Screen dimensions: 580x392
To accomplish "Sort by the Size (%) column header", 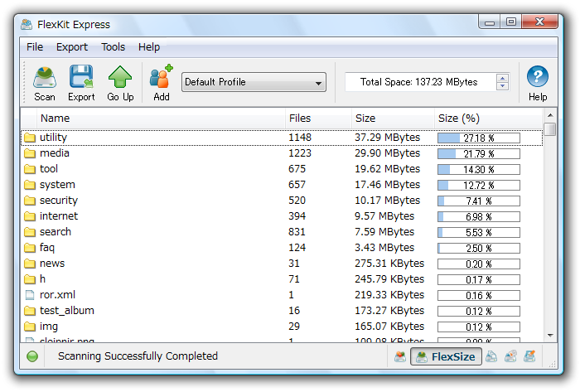I will coord(488,119).
